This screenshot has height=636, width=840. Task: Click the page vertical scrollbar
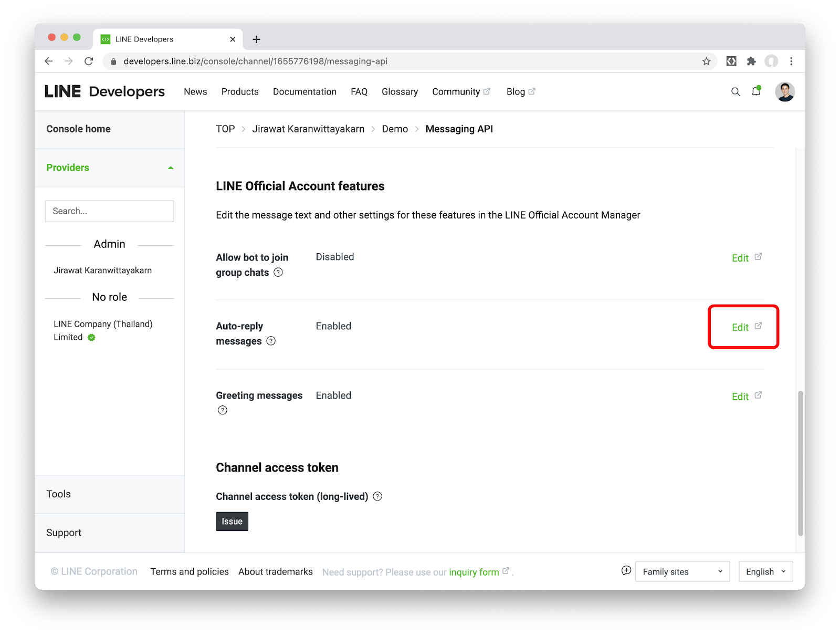coord(801,463)
